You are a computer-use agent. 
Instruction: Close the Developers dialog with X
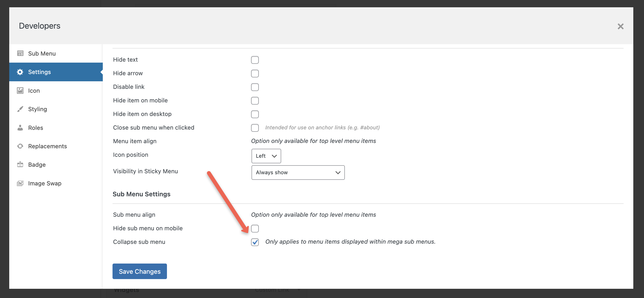click(620, 26)
